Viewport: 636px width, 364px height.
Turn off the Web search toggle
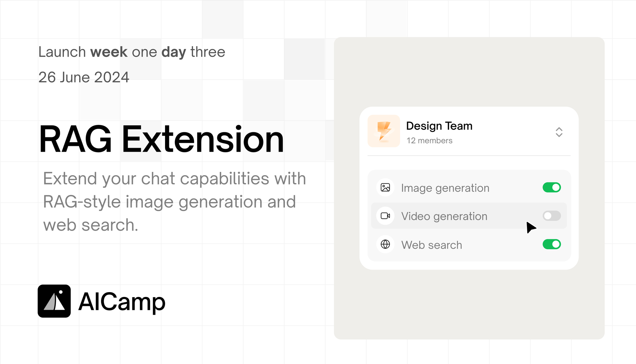552,244
